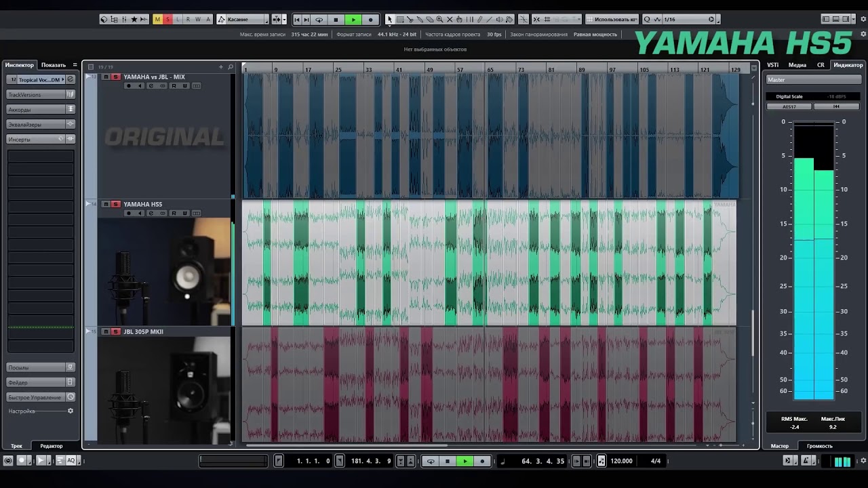Select the Color paint bucket tool
This screenshot has width=868, height=488.
tap(509, 20)
